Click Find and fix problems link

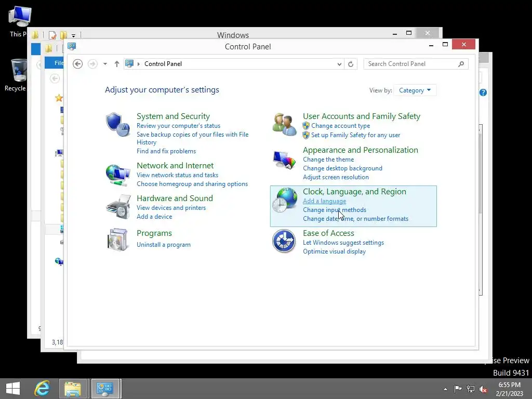166,151
